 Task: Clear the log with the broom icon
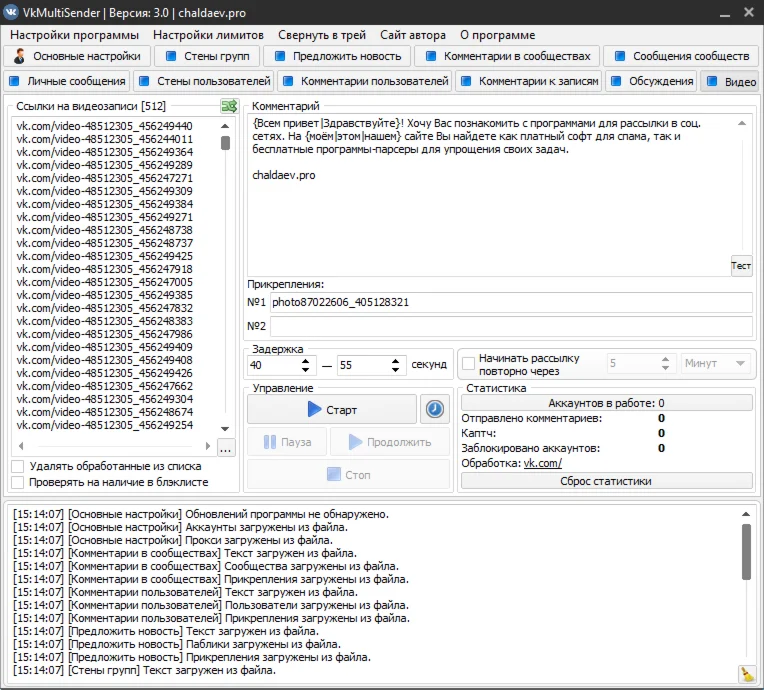click(x=746, y=673)
